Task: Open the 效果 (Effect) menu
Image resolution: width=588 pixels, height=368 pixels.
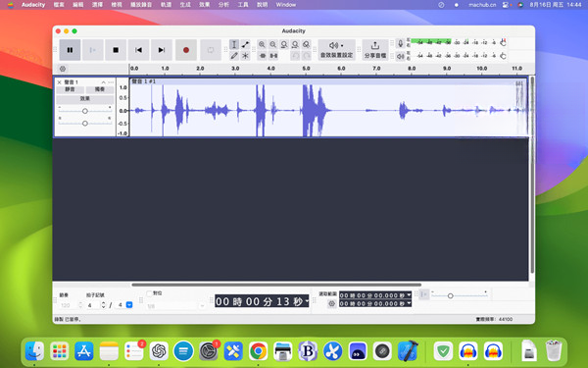Action: pos(205,5)
